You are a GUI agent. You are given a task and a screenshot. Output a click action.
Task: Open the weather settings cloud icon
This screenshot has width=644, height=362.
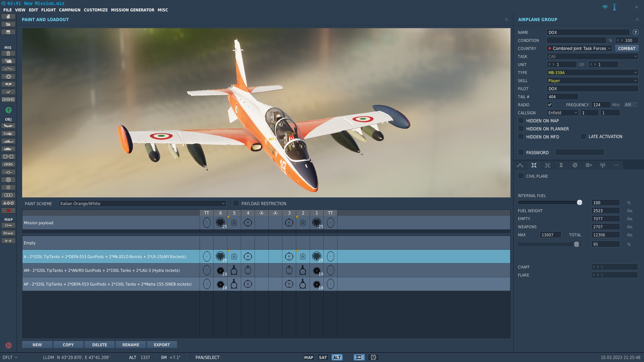8,61
